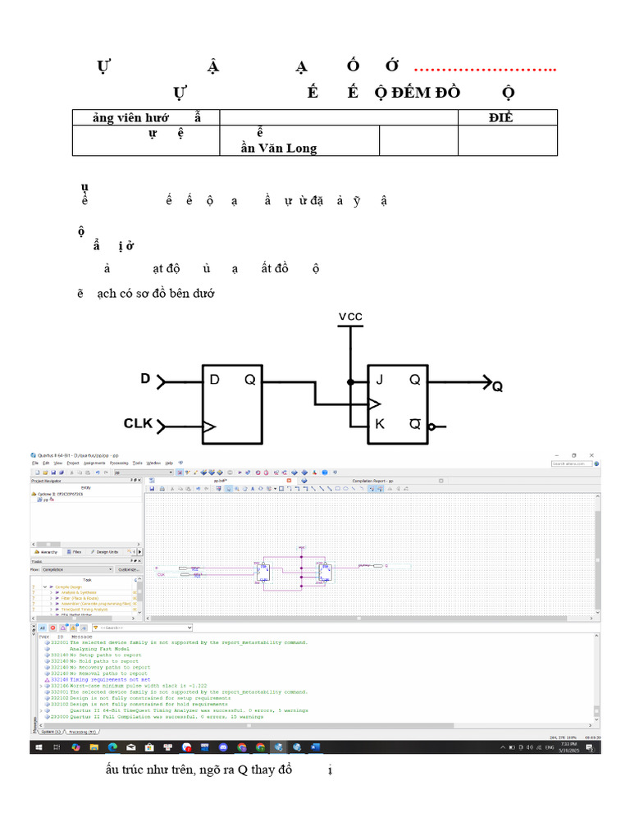
Task: Toggle the Error messages filter
Action: pos(52,628)
